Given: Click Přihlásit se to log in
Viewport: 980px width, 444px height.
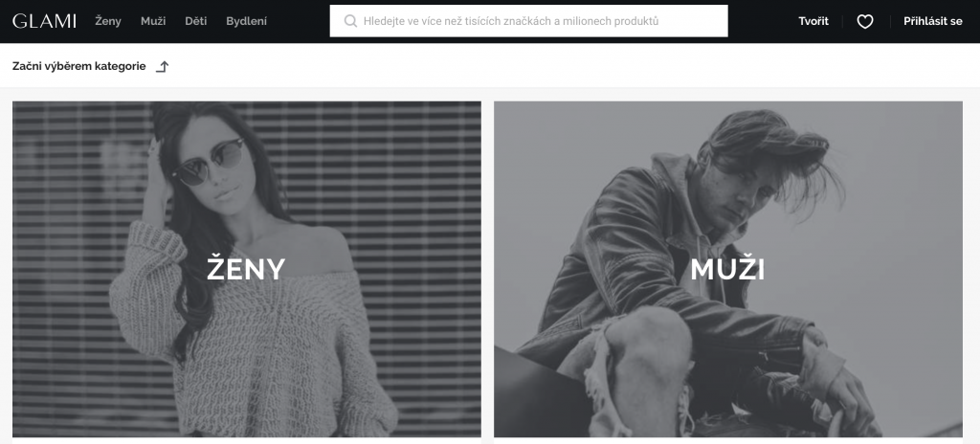Looking at the screenshot, I should (933, 21).
